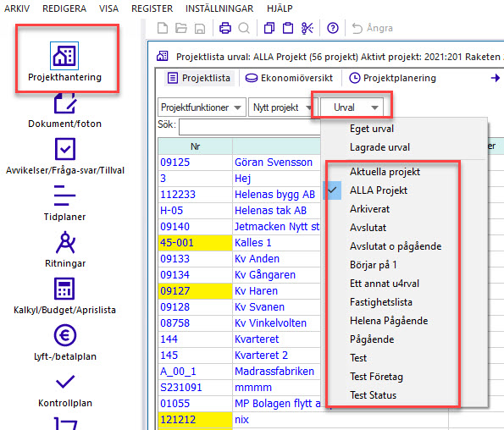Click the Ångra undo button
The image size is (504, 430).
[372, 28]
